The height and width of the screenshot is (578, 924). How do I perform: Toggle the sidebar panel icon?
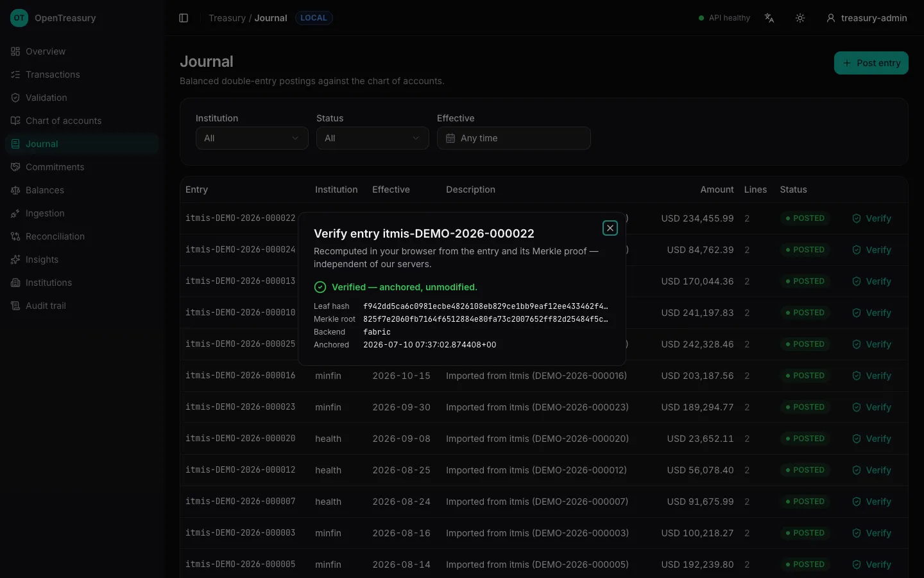tap(184, 18)
